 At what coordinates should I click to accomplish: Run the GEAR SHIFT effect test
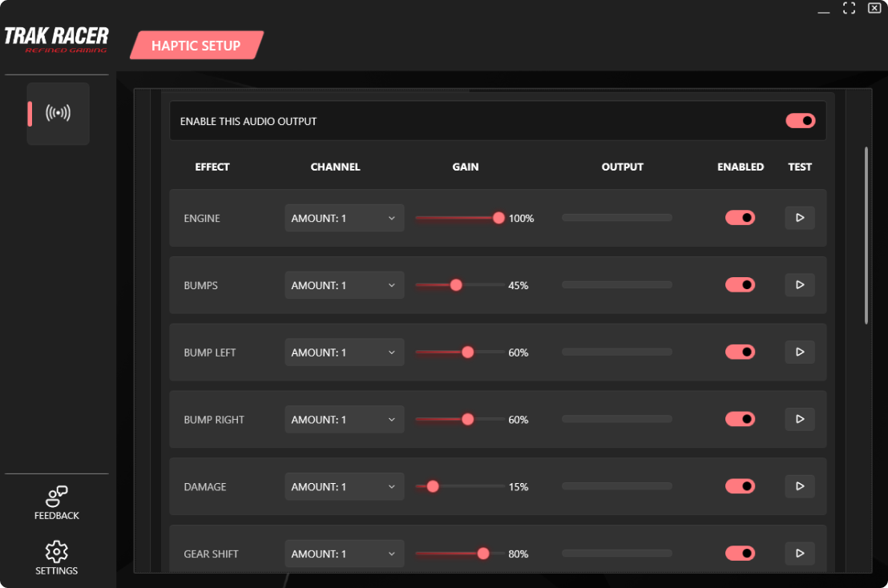coord(799,553)
